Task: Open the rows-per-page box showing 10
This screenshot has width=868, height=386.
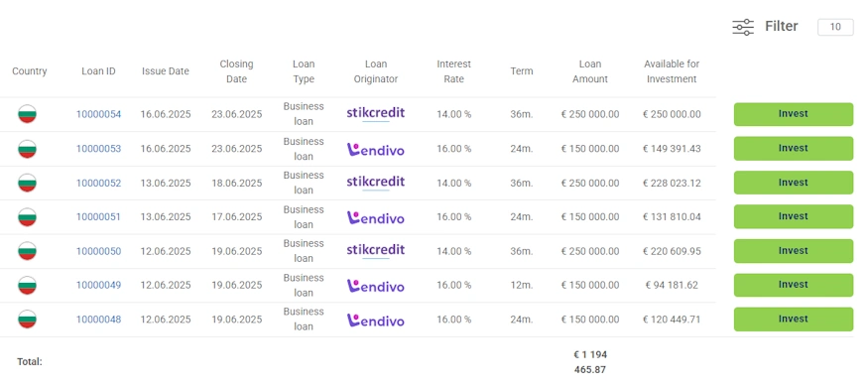Action: (835, 27)
